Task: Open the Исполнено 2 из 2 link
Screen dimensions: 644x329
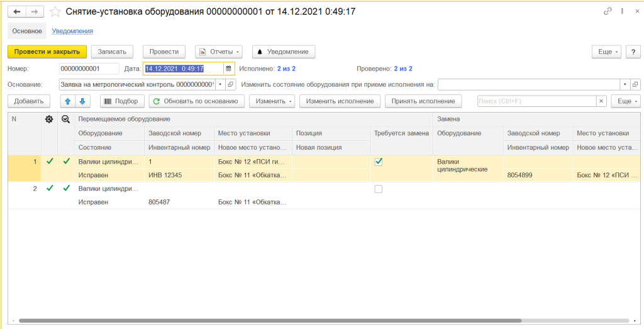Action: point(287,69)
